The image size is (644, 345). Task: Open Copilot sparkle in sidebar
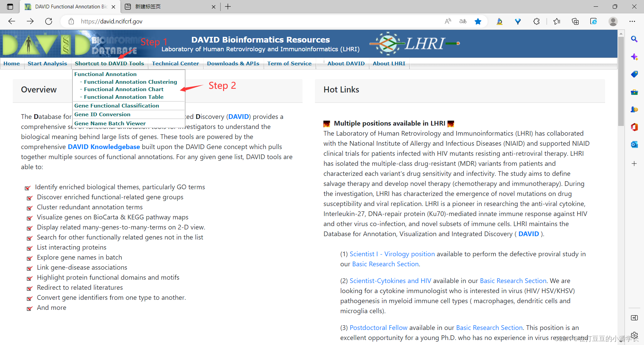[x=634, y=57]
